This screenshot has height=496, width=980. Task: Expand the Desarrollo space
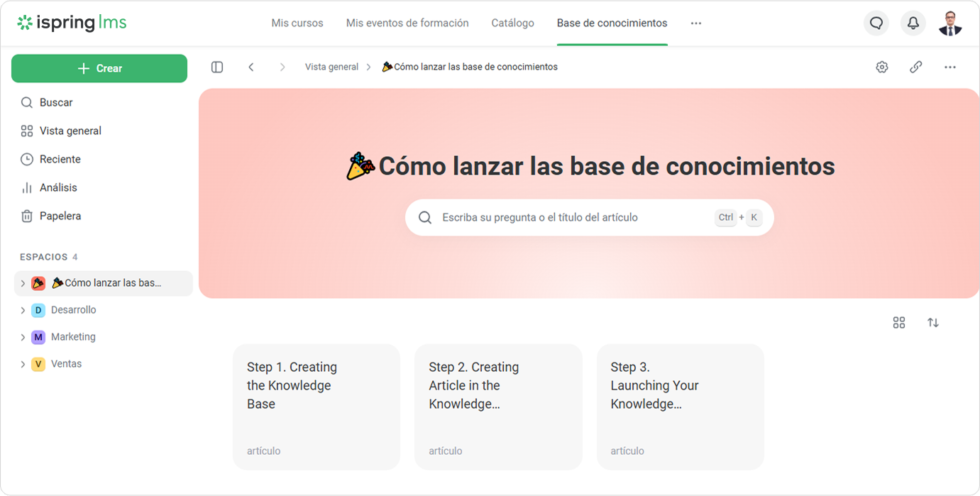tap(23, 310)
